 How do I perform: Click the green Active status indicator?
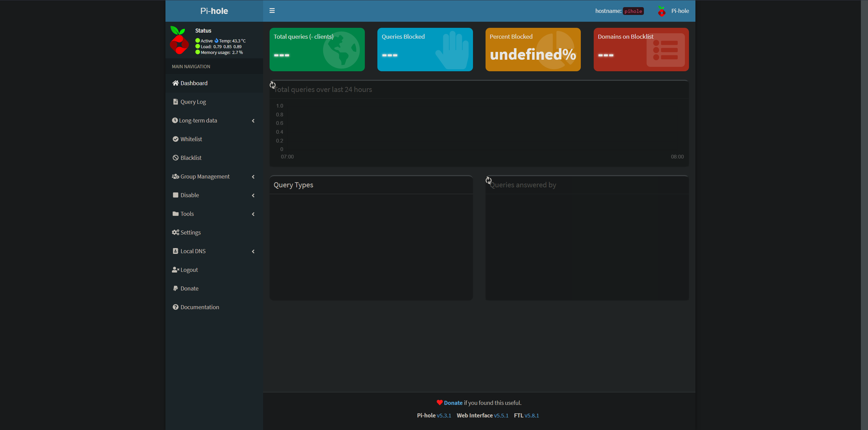tap(198, 41)
